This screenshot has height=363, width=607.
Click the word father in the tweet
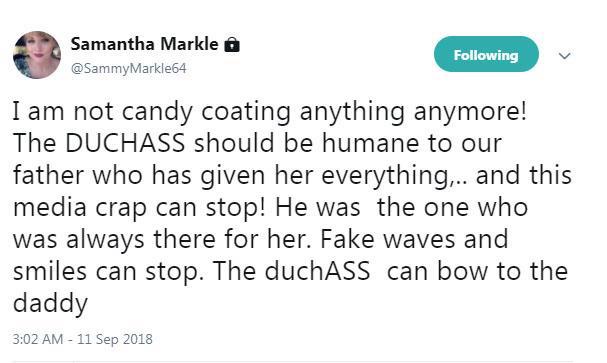(x=49, y=175)
